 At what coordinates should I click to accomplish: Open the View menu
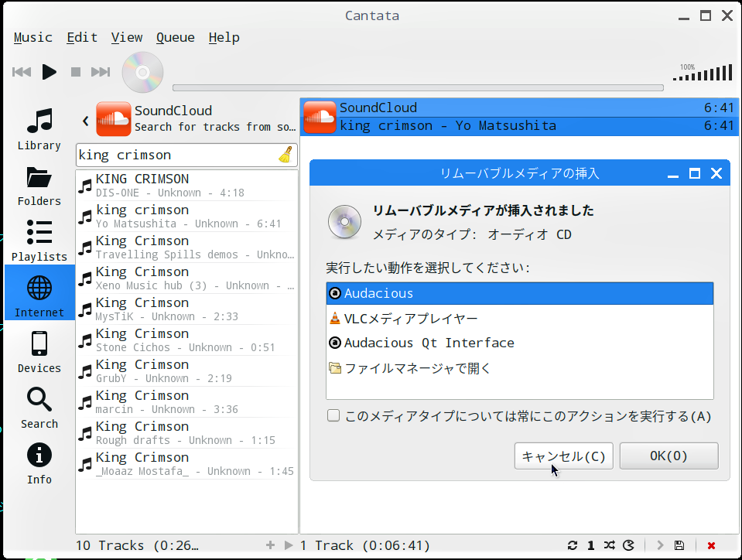tap(127, 37)
